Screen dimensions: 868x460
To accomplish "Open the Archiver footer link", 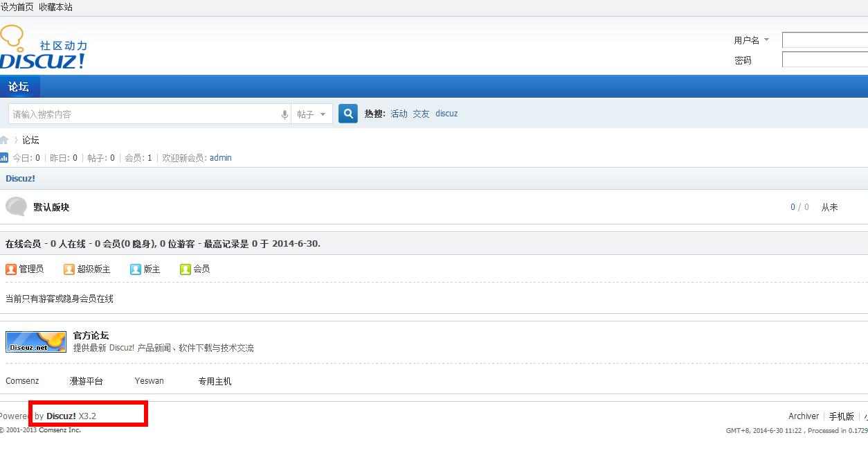I will [x=804, y=416].
